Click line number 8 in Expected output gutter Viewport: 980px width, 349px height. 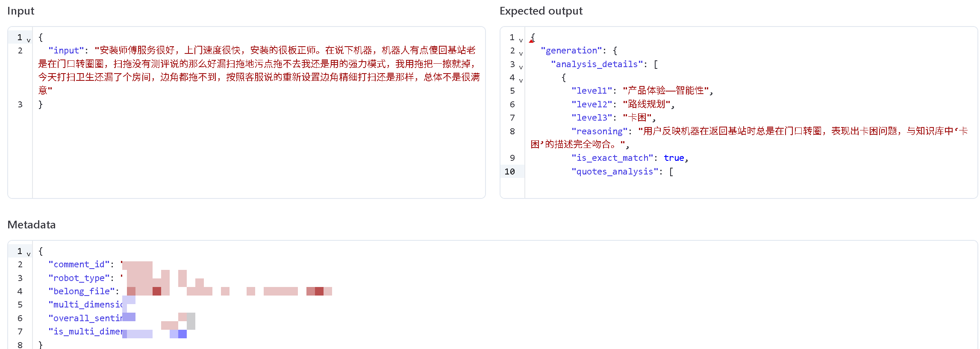tap(512, 131)
